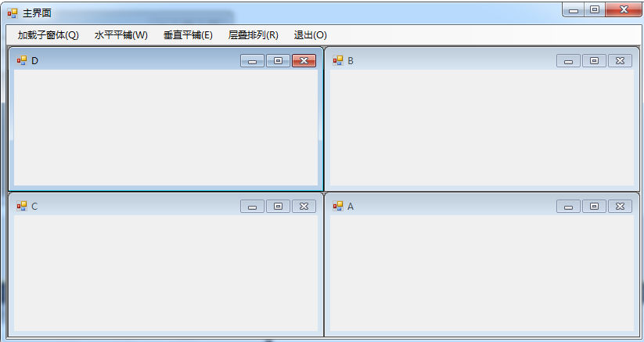Click the form icon of child window A
644x342 pixels.
click(338, 206)
